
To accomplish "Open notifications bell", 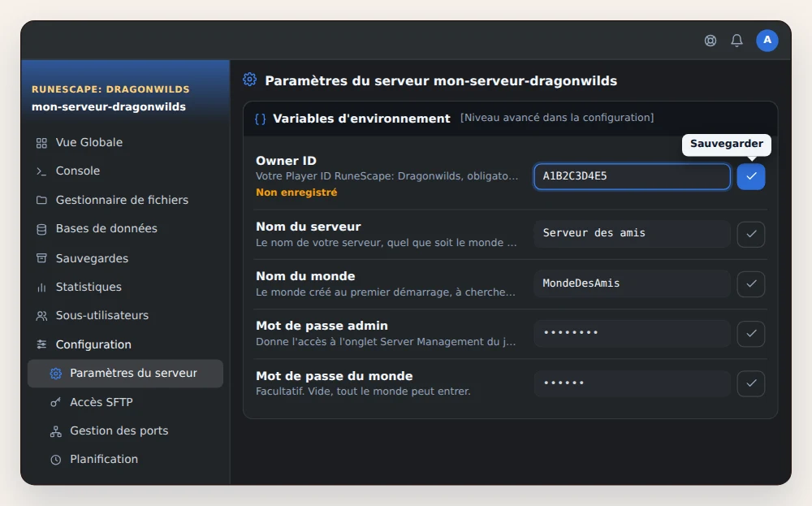I will click(x=736, y=41).
